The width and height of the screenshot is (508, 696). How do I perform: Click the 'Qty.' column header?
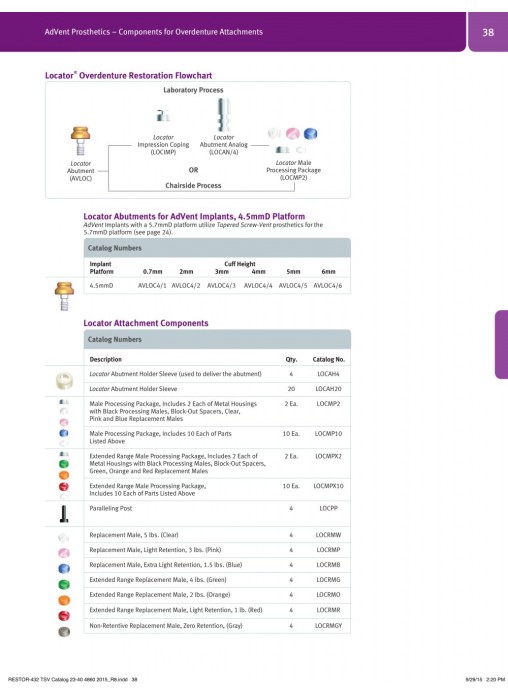coord(291,360)
